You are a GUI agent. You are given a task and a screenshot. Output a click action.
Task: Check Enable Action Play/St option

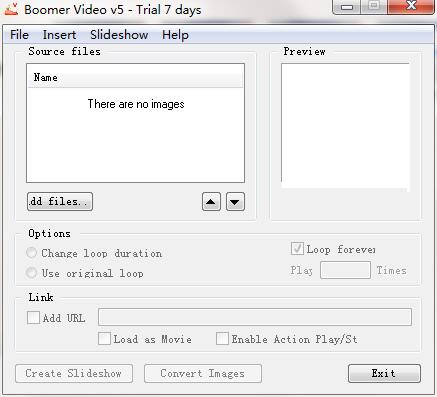[x=222, y=339]
